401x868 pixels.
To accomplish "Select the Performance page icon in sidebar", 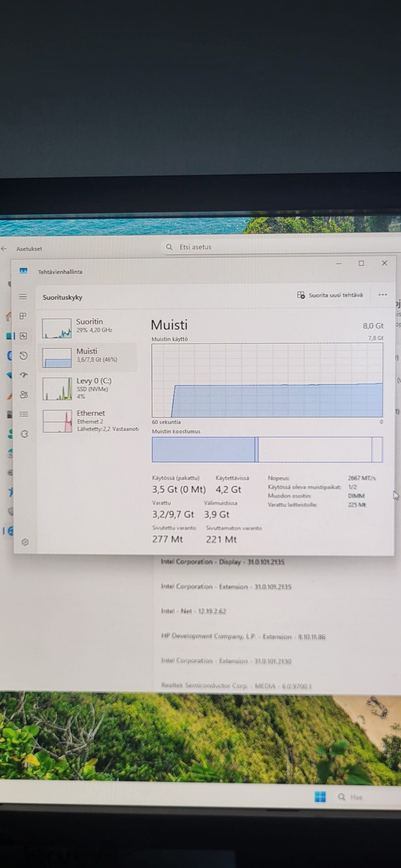I will coord(23,336).
